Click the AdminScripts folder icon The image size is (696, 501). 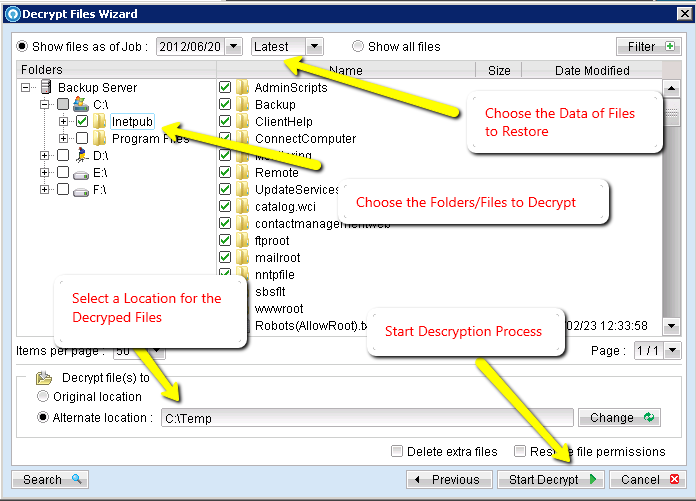click(243, 88)
